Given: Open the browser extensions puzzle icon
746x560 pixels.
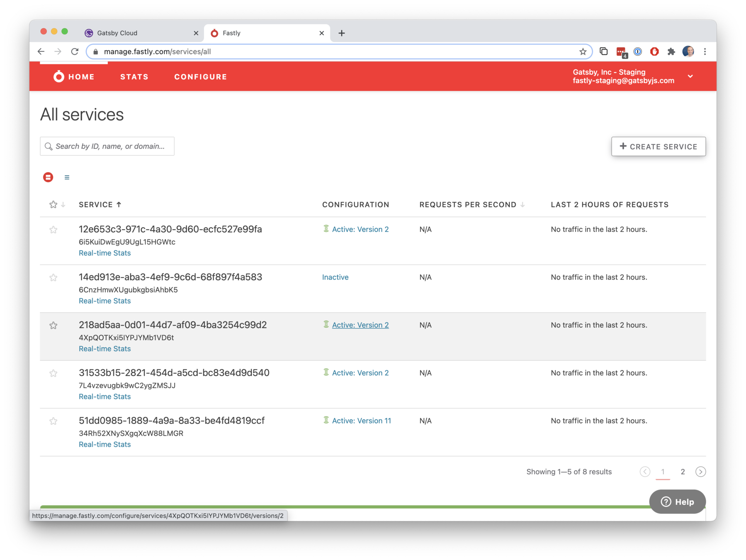Looking at the screenshot, I should [x=671, y=51].
